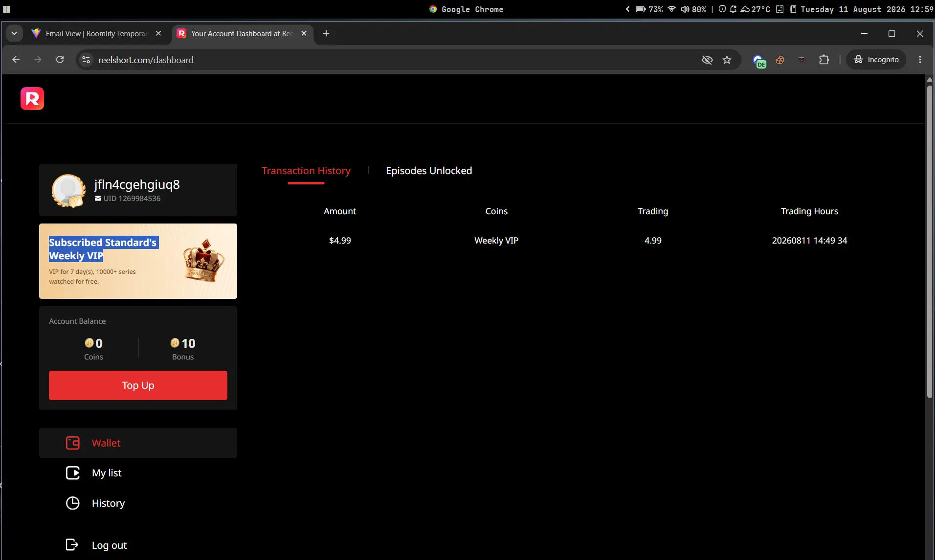This screenshot has width=935, height=560.
Task: Click the red Top Up button
Action: tap(138, 385)
